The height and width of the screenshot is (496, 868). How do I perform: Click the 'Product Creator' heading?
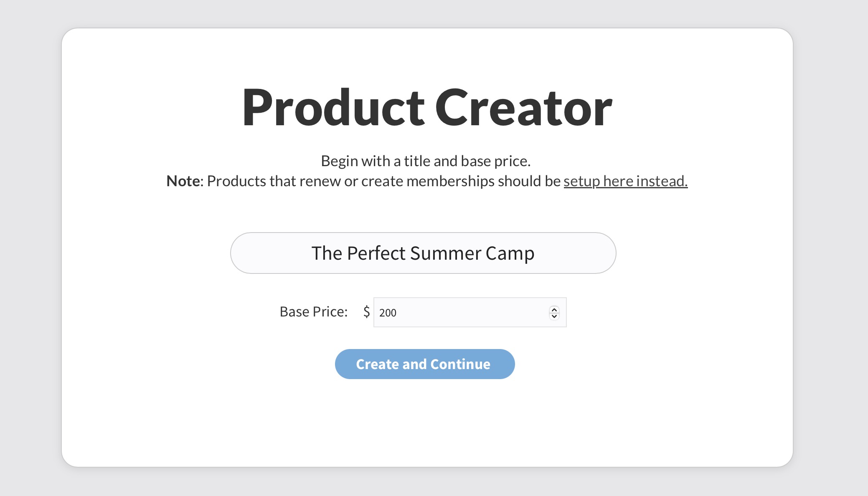(x=427, y=107)
